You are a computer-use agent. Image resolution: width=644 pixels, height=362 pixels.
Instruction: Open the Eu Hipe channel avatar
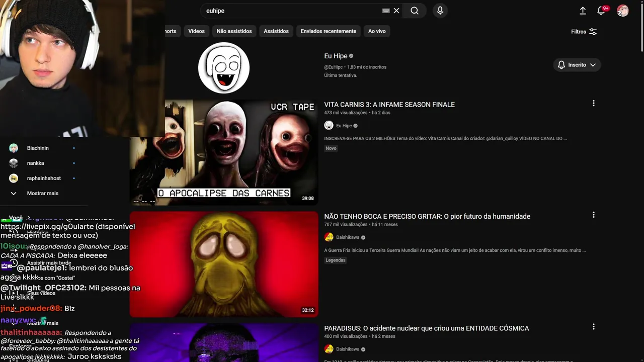tap(224, 68)
